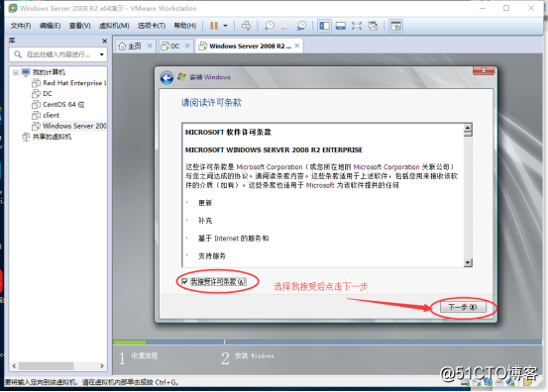This screenshot has height=392, width=548.
Task: Click MICROSOFT WINDOWS SERVER 2008 R2 ENTERPRISE text
Action: (274, 150)
